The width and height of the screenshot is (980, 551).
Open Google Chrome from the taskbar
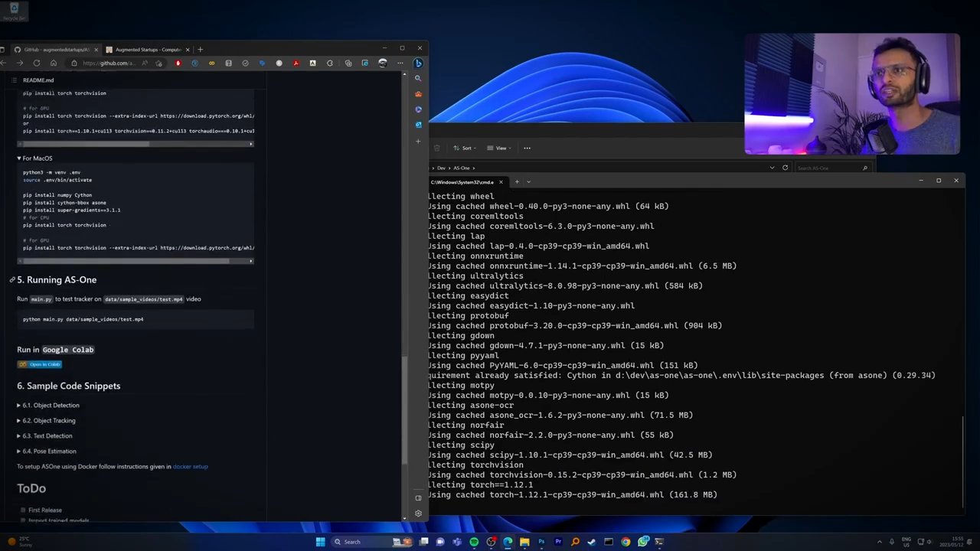pos(626,542)
